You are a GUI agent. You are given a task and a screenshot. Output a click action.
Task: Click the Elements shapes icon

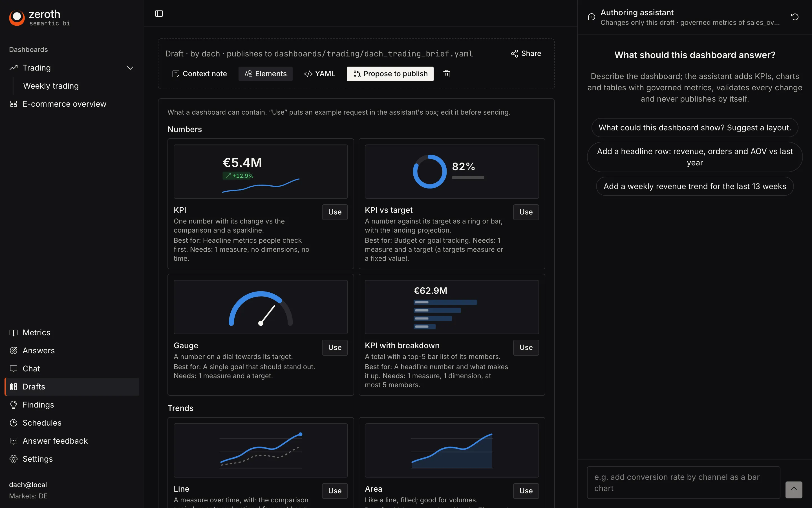click(248, 74)
